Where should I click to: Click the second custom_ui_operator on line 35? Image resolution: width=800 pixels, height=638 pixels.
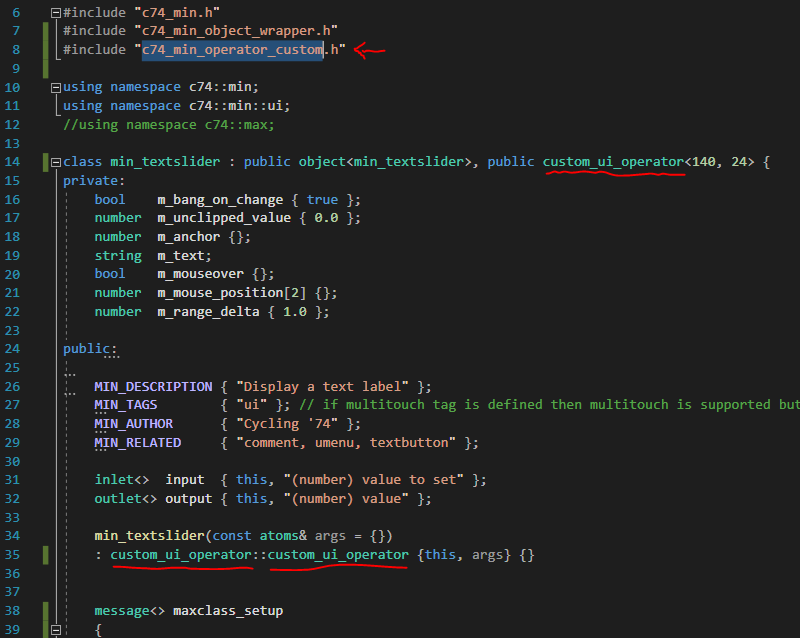[338, 555]
